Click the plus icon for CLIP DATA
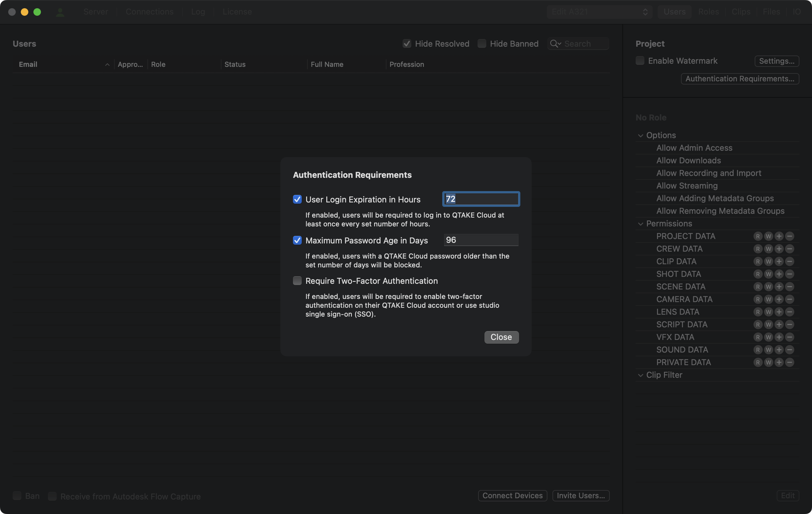Image resolution: width=812 pixels, height=514 pixels. click(779, 261)
